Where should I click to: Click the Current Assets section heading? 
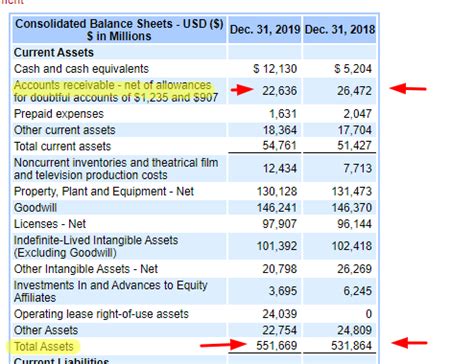54,52
